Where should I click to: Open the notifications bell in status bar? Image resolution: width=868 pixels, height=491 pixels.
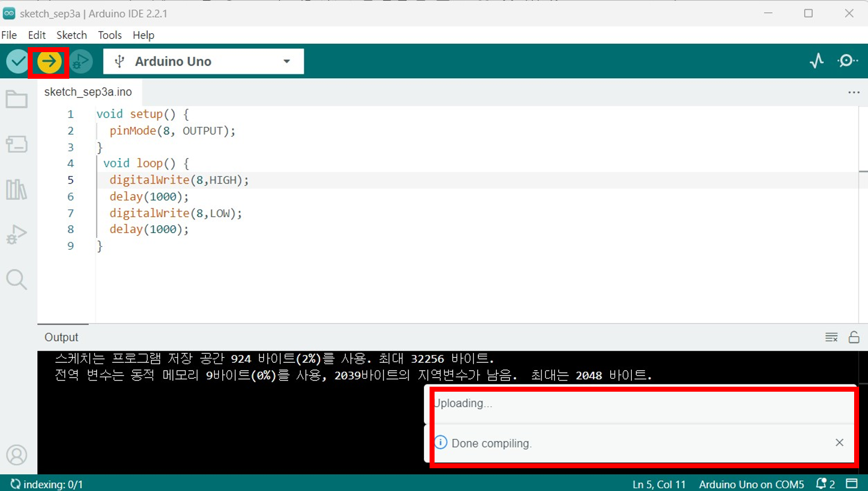click(825, 484)
